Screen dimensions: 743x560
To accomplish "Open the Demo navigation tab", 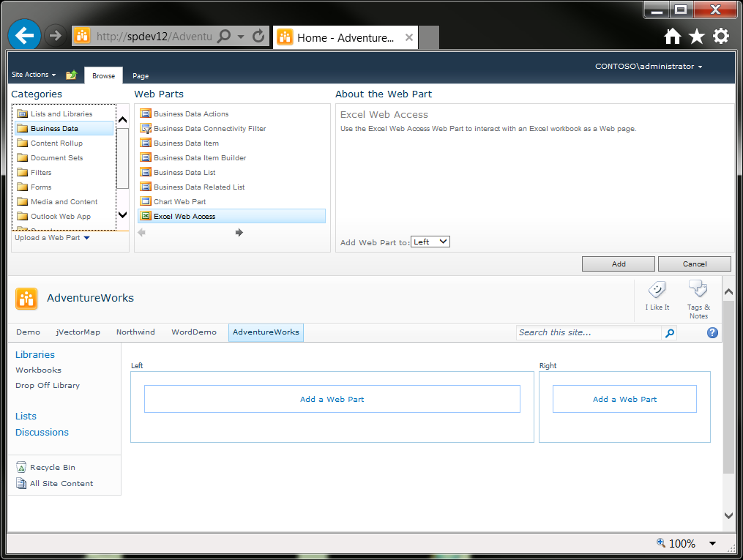I will point(28,332).
